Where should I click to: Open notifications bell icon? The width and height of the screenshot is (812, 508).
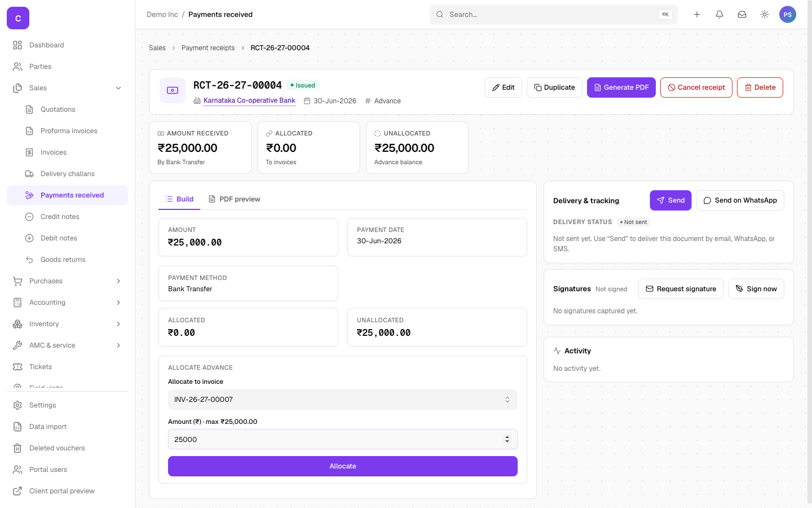tap(720, 15)
